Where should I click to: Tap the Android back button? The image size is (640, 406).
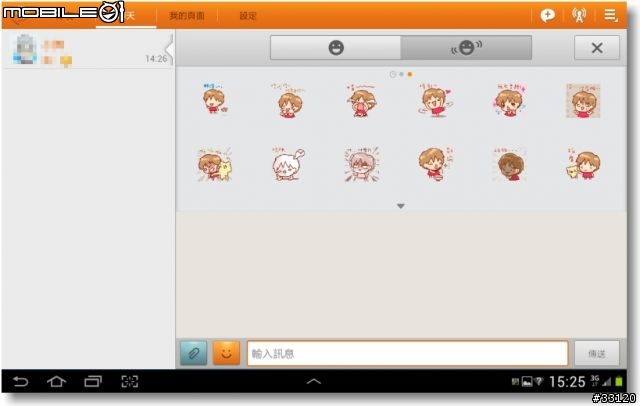[20, 382]
